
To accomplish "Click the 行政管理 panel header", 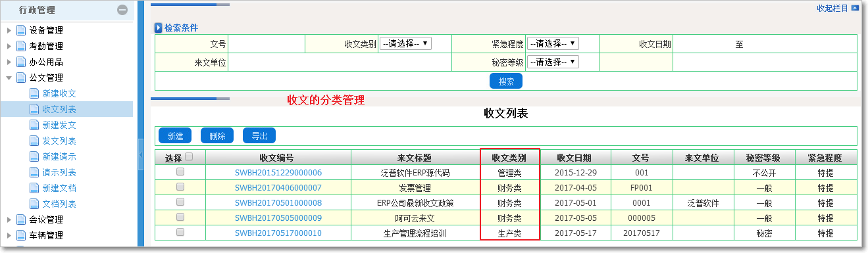I will click(x=66, y=10).
